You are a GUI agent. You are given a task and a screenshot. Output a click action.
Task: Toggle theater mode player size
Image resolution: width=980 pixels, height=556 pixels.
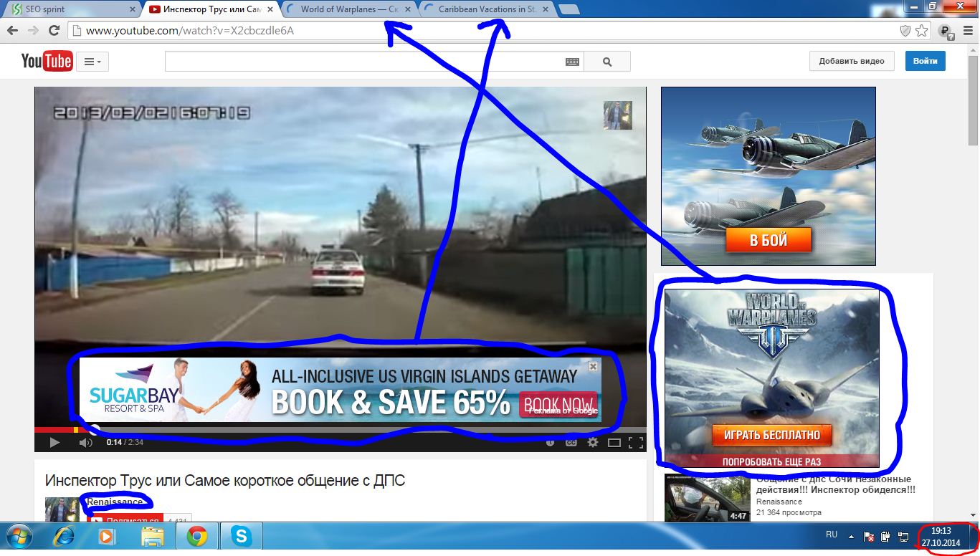pyautogui.click(x=614, y=442)
